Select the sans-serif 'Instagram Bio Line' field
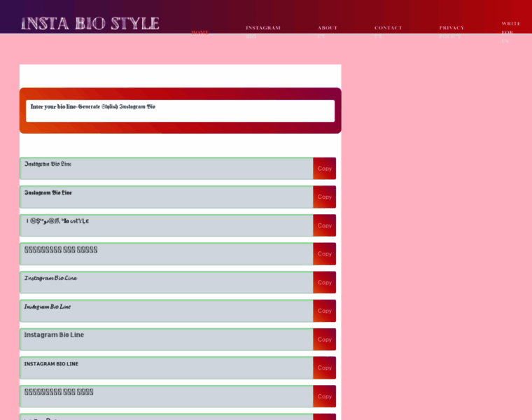Image resolution: width=532 pixels, height=420 pixels. pos(167,339)
